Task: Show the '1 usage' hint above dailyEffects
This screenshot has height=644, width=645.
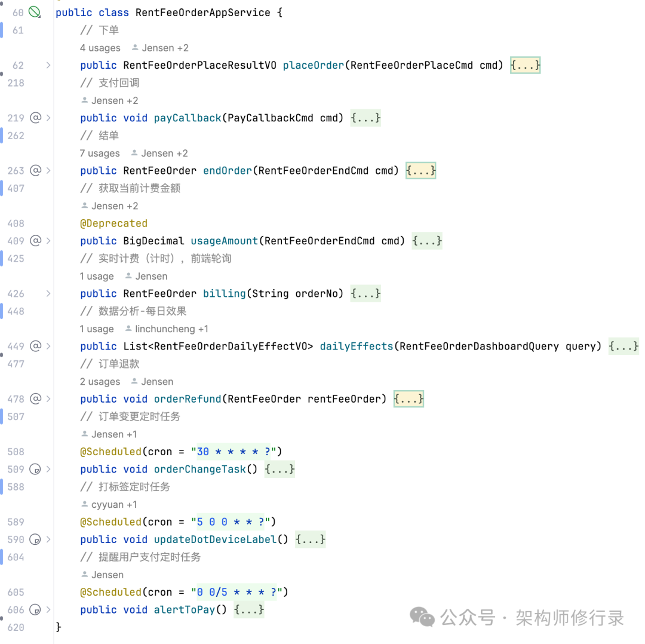Action: click(97, 329)
